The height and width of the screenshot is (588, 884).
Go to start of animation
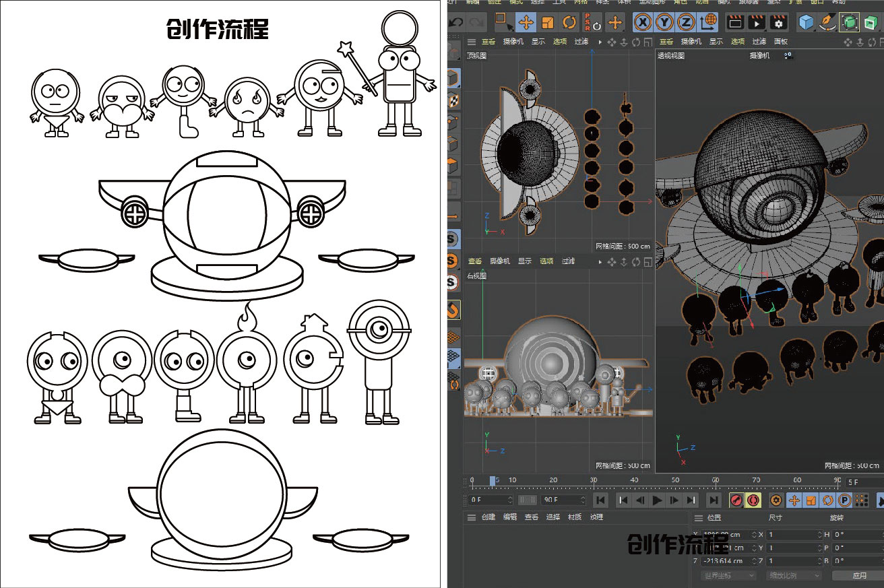600,500
